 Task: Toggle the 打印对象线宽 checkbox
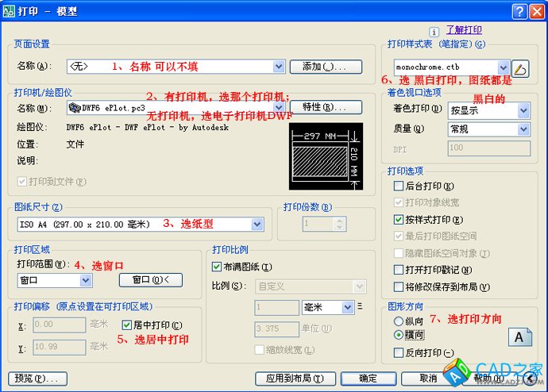pos(399,202)
